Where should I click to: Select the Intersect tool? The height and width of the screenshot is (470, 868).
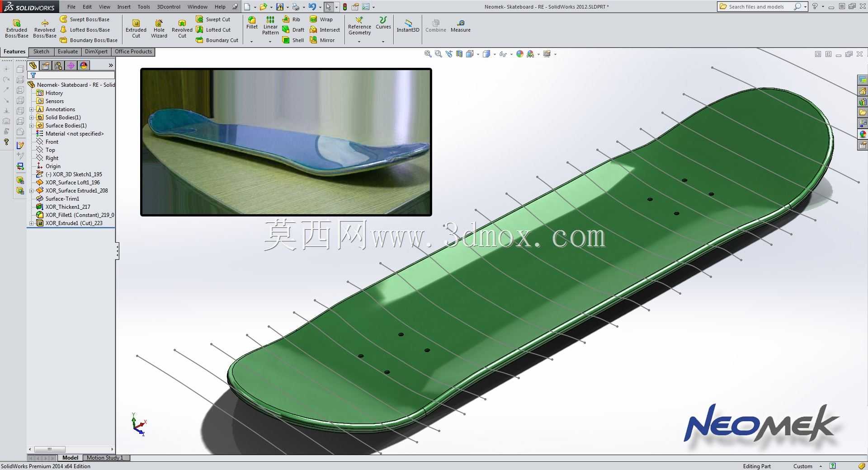point(325,30)
